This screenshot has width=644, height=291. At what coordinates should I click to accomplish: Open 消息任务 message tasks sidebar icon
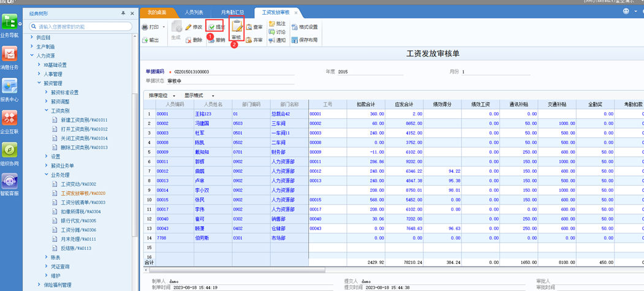pyautogui.click(x=9, y=53)
